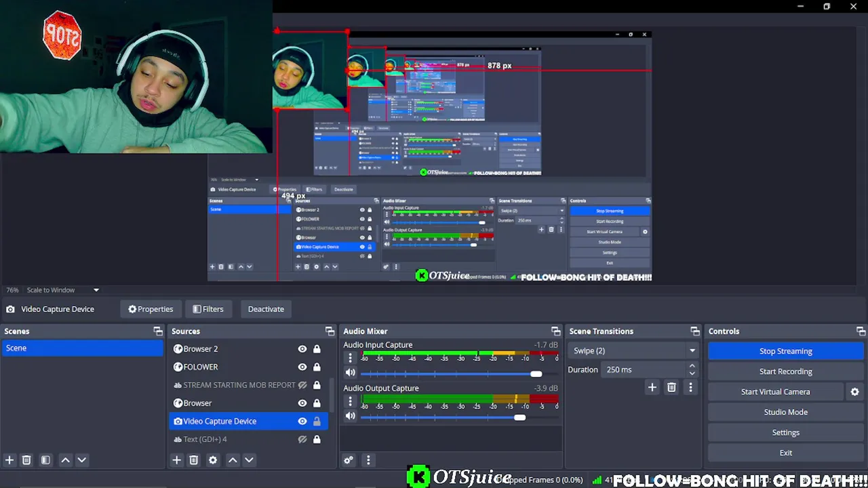The height and width of the screenshot is (488, 868).
Task: Move scene down arrow in Scenes panel
Action: [81, 460]
